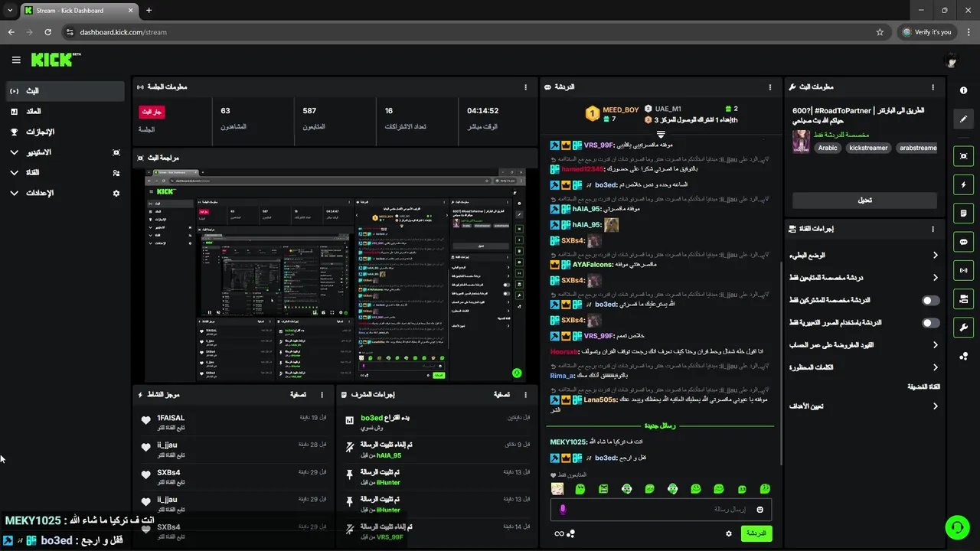Image resolution: width=980 pixels, height=551 pixels.
Task: Open تعيين الأهداف goals chevron
Action: click(x=935, y=406)
